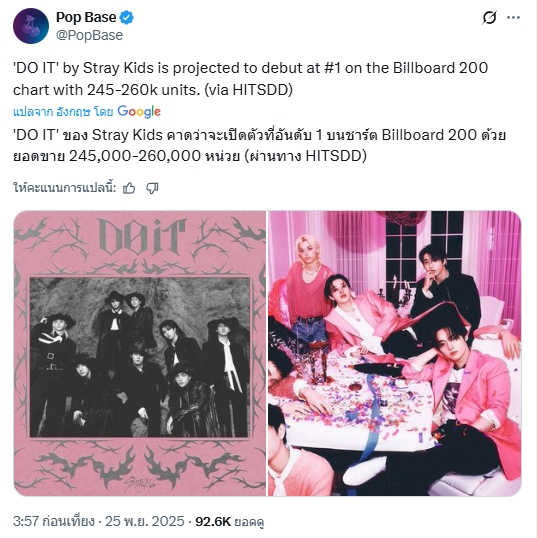Click the Thai translated tweet text
The width and height of the screenshot is (537, 538).
click(259, 145)
